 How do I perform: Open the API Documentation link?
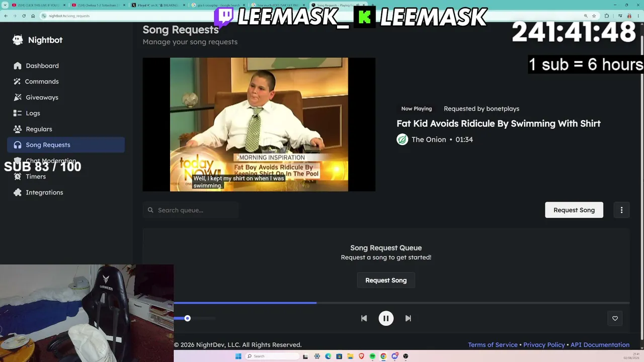click(600, 345)
